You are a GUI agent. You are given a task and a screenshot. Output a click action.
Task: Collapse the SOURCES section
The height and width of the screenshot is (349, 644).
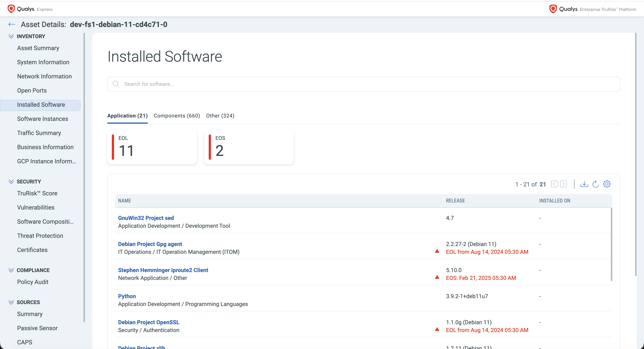point(11,302)
